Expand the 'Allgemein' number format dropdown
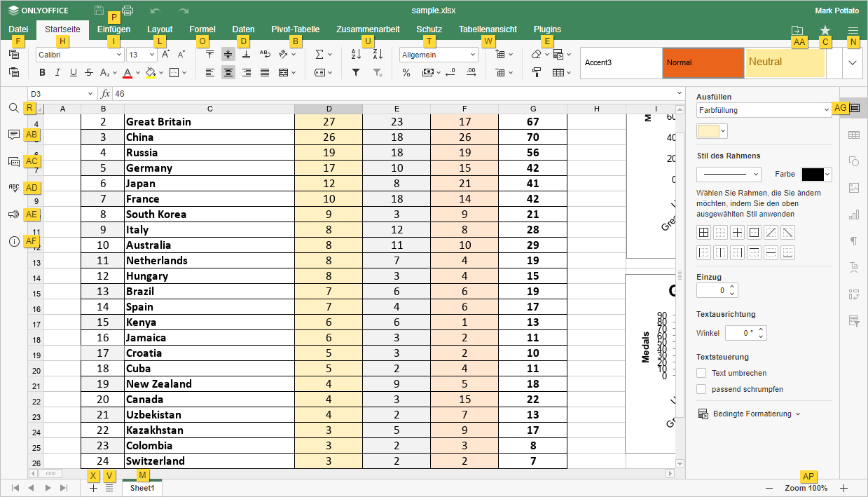The width and height of the screenshot is (868, 497). (x=473, y=55)
